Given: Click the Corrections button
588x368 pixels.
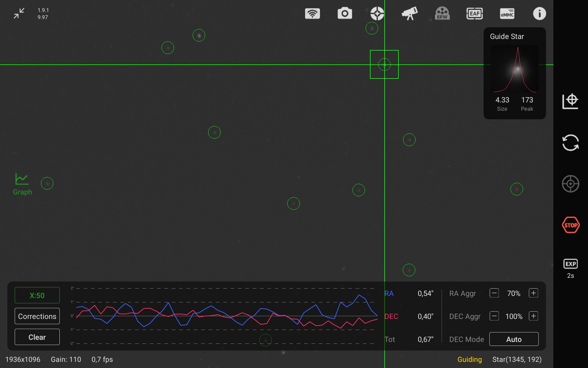Looking at the screenshot, I should click(x=37, y=316).
